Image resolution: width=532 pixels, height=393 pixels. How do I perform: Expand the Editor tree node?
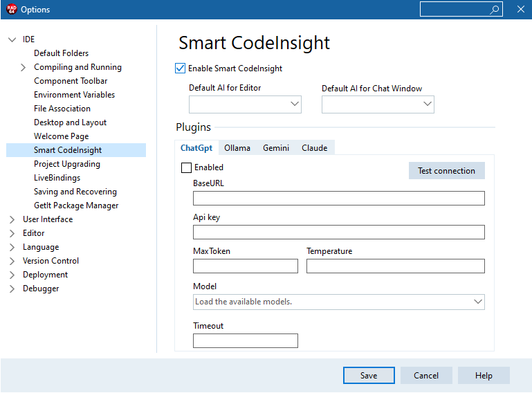(12, 233)
